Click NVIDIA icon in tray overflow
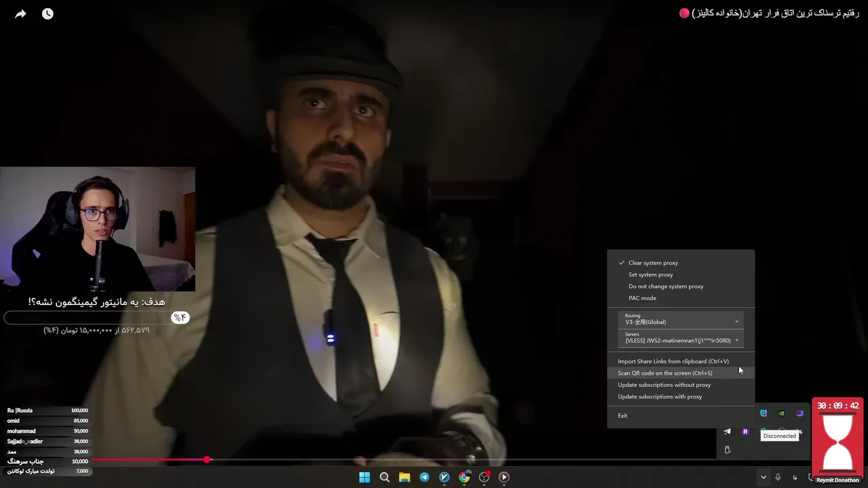The width and height of the screenshot is (868, 488). coord(781,413)
